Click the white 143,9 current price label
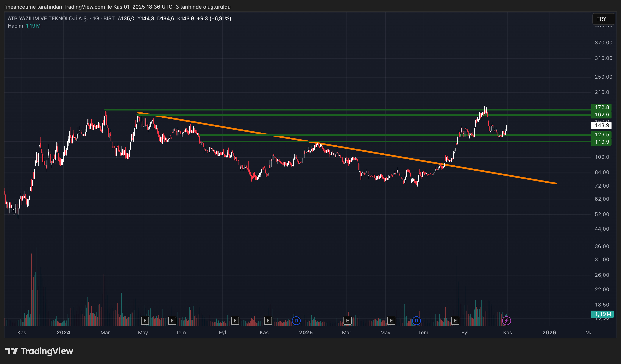Screen dimensions: 621x364 coord(601,125)
